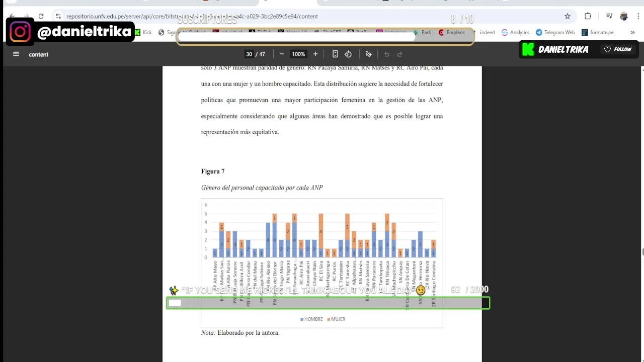
Task: Open the Parti bookmark
Action: [422, 32]
